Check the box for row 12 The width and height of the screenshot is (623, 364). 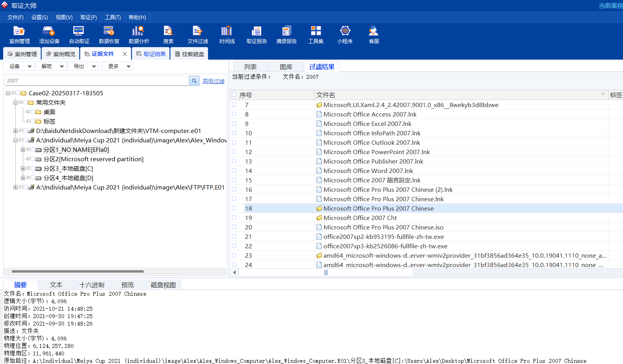click(234, 152)
